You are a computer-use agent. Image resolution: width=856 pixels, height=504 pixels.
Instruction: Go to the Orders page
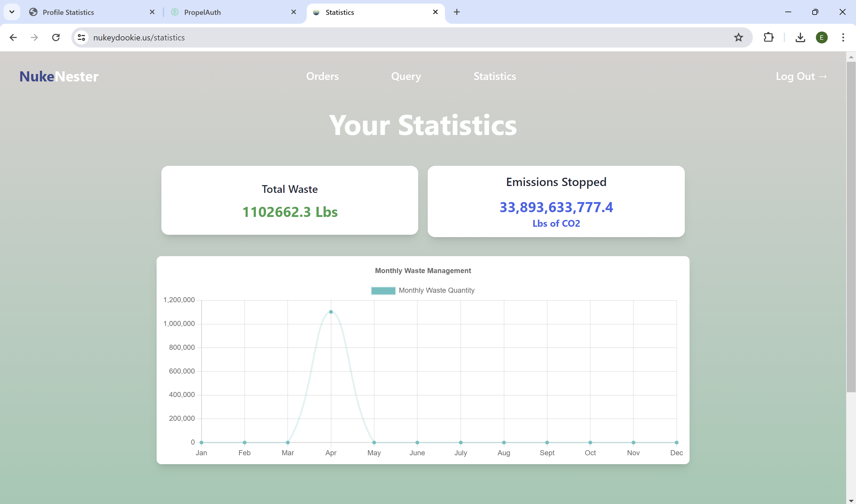[322, 76]
